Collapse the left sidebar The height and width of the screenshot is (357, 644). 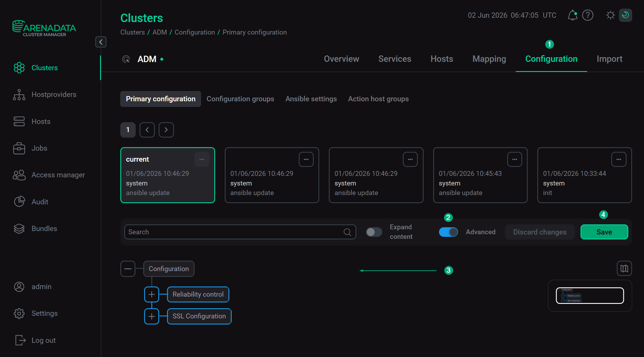(x=101, y=42)
